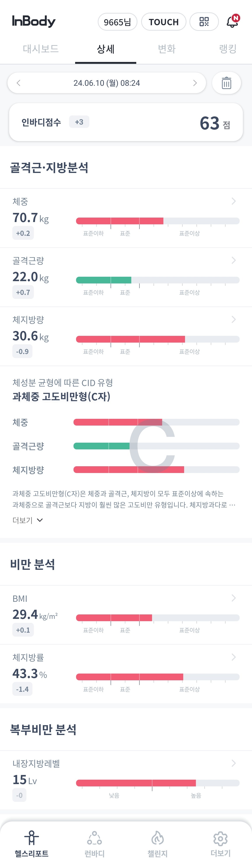Screen dimensions: 252x868
Task: Go to previous measurement date arrow
Action: point(18,83)
